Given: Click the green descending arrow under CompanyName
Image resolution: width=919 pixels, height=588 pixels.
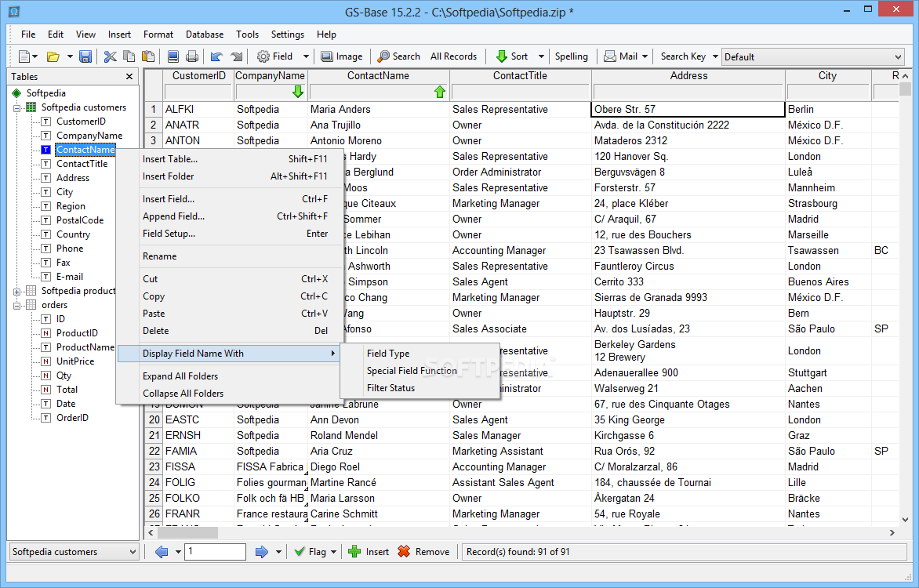Looking at the screenshot, I should click(297, 92).
